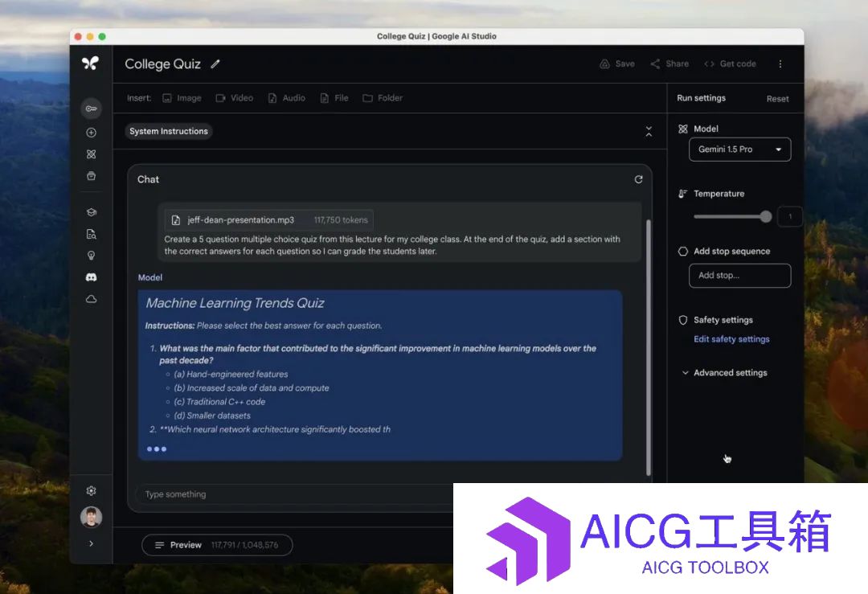Collapse the System Instructions panel chevron

649,131
